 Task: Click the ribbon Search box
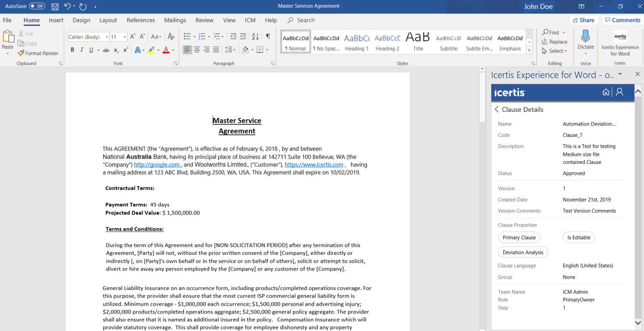pos(302,20)
